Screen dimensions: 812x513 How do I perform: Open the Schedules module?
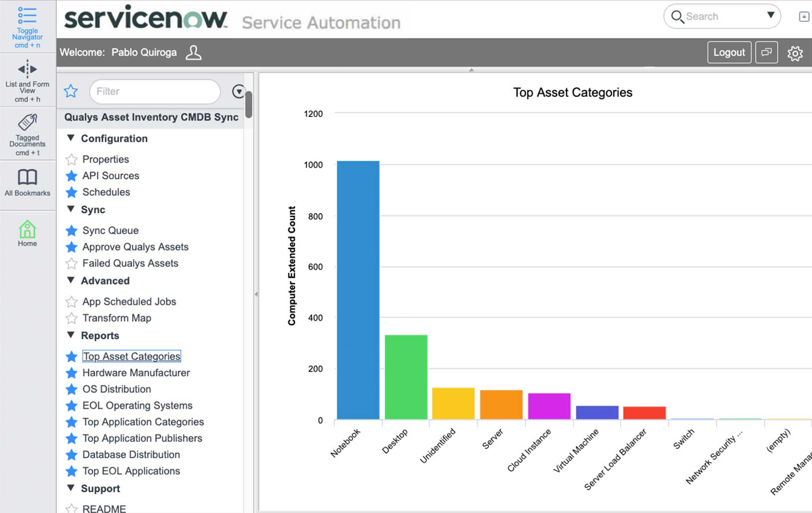(106, 192)
